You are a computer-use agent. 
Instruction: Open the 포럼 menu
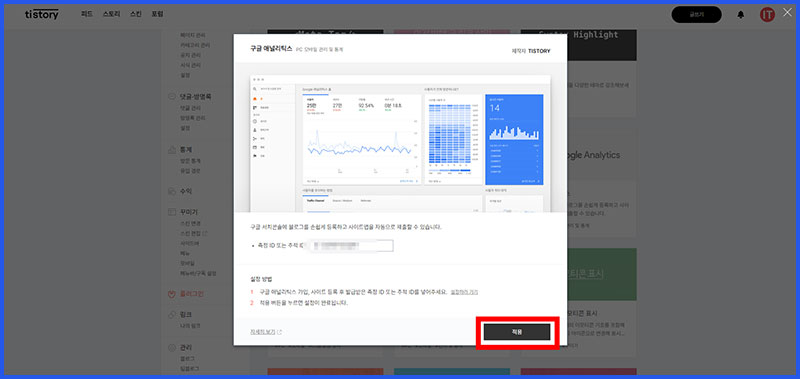coord(157,14)
